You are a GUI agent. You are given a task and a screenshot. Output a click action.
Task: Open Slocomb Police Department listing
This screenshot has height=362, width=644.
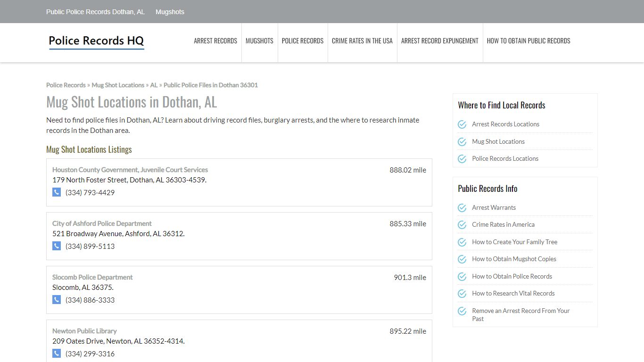(92, 277)
